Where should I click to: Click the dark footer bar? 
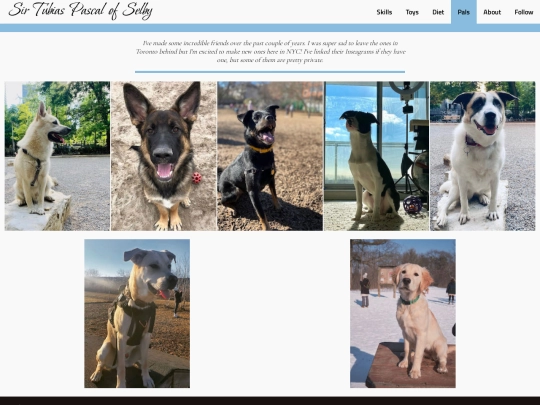pyautogui.click(x=270, y=401)
